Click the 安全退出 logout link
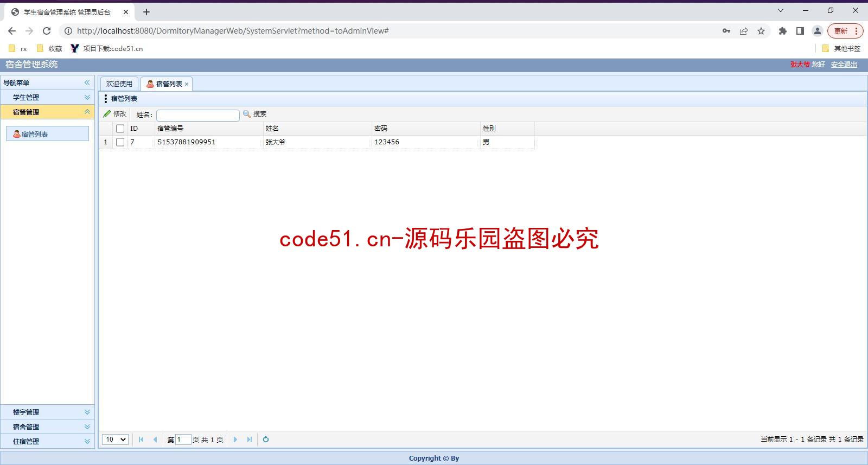 pos(844,65)
